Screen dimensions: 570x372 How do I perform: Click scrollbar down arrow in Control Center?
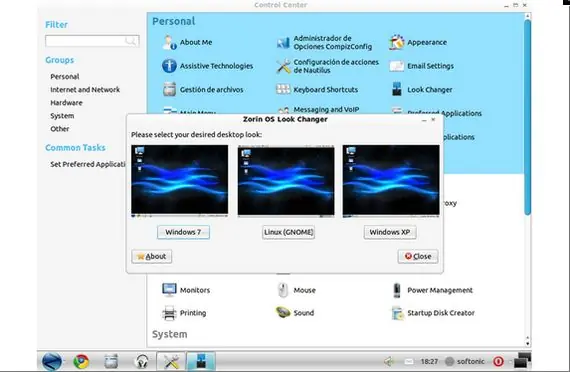coord(527,343)
